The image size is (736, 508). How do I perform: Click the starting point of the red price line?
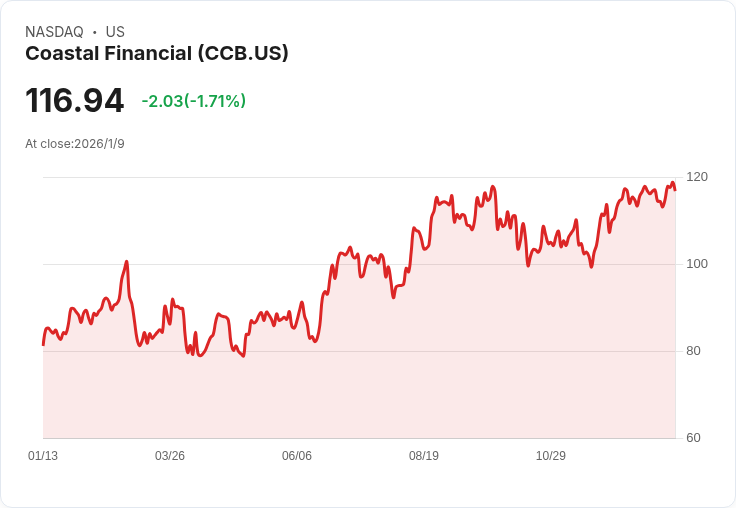43,344
